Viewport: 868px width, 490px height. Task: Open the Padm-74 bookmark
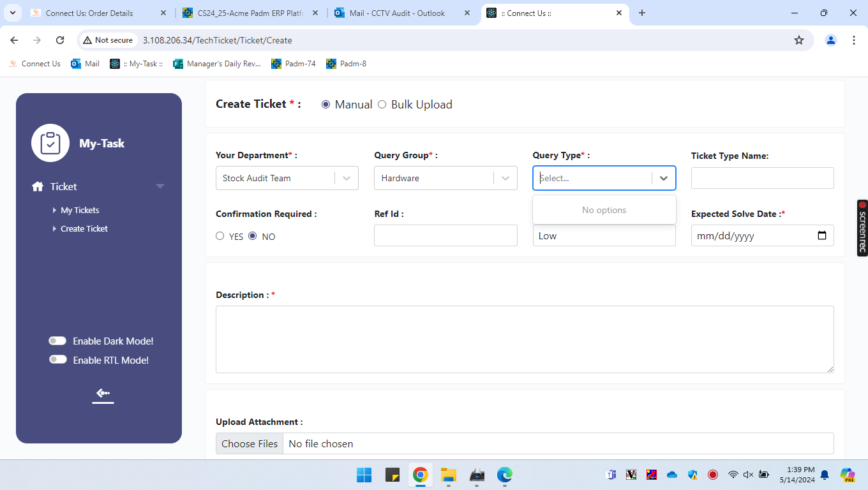(293, 64)
